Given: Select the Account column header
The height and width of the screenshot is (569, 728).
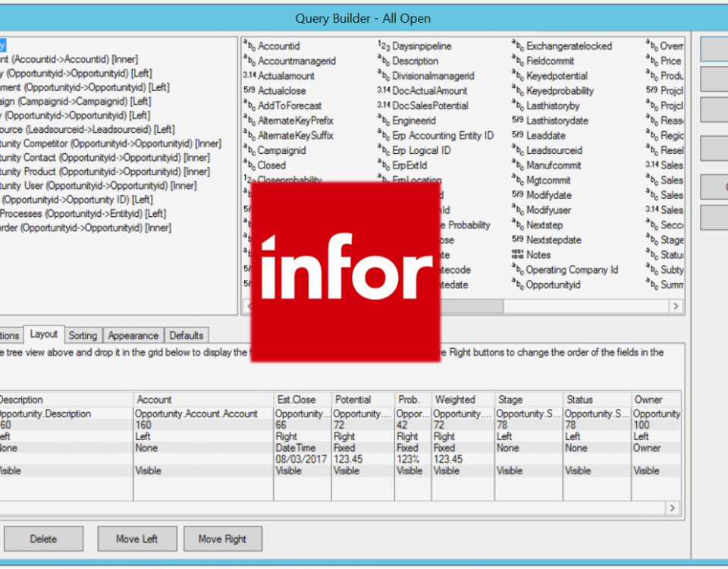Looking at the screenshot, I should 203,400.
